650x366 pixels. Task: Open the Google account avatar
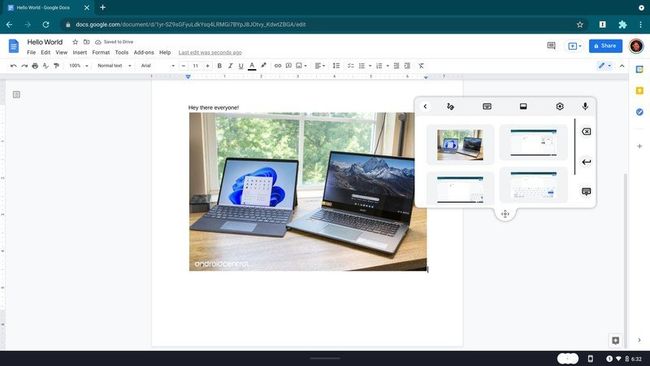click(x=636, y=46)
